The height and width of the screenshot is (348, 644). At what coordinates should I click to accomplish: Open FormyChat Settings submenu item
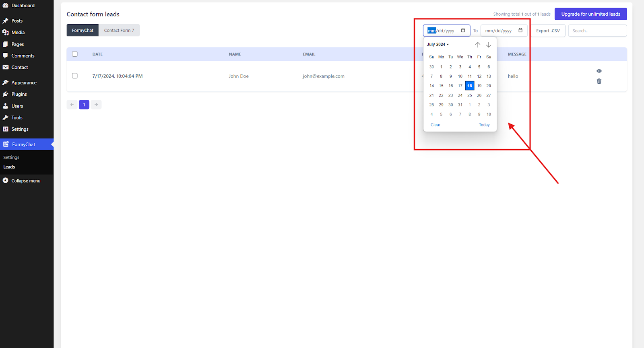pos(11,158)
